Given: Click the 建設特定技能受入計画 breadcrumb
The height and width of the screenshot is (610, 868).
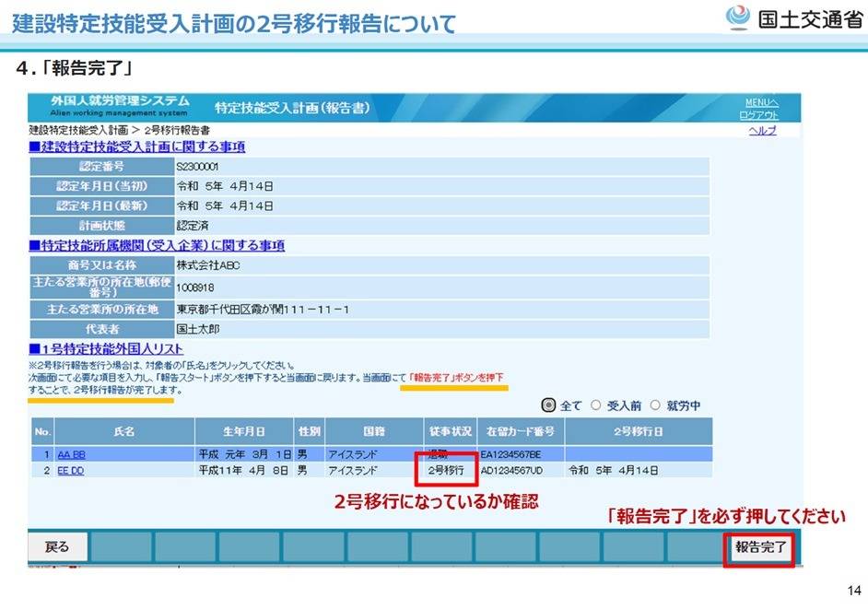Looking at the screenshot, I should tap(77, 131).
